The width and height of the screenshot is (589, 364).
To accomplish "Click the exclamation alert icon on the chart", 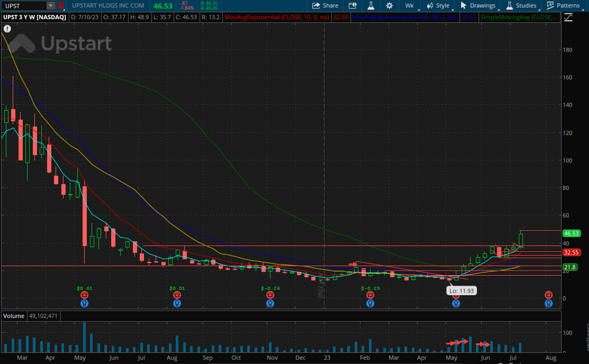I will coord(7,29).
